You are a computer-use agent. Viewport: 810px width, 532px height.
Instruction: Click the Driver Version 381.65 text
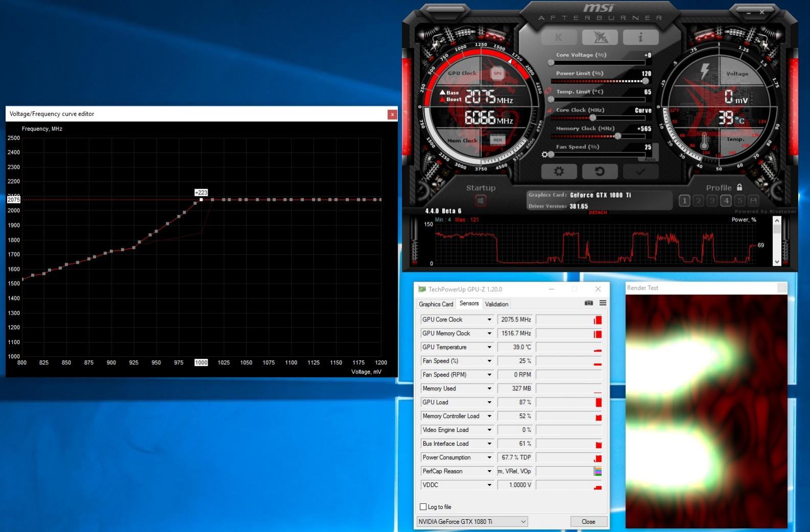coord(558,206)
